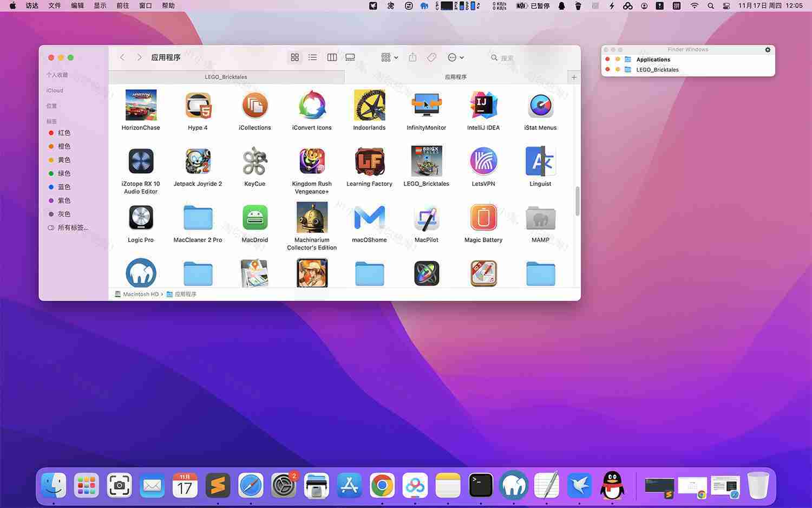The image size is (812, 508).
Task: Open the IntelliJ IDEA application
Action: 483,105
